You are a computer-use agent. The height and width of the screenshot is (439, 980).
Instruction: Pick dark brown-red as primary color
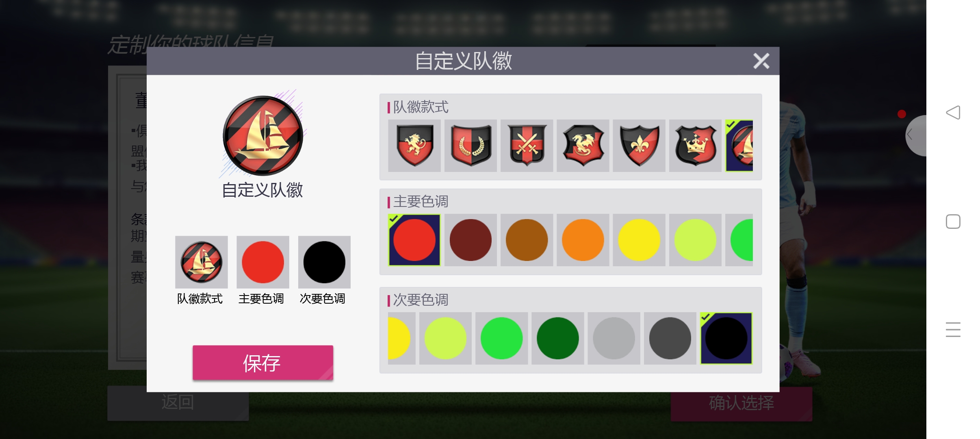click(x=470, y=240)
